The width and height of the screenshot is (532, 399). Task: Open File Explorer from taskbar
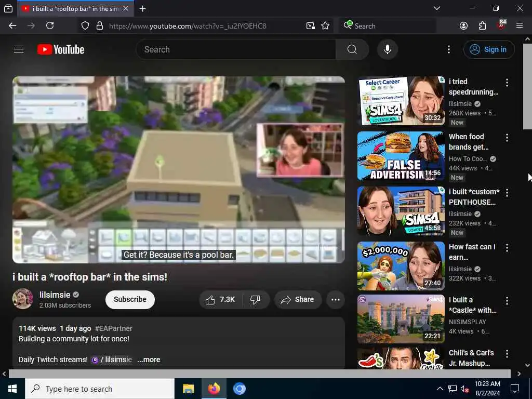tap(188, 389)
